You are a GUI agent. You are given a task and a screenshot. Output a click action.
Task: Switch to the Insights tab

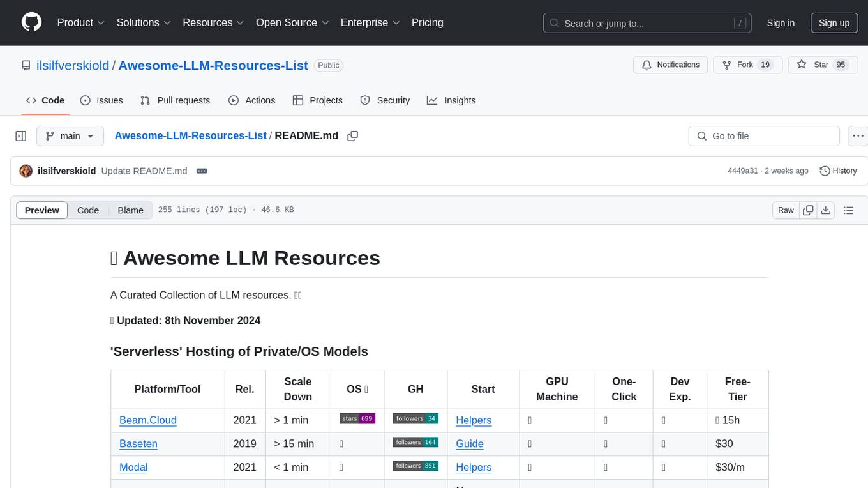(x=451, y=100)
